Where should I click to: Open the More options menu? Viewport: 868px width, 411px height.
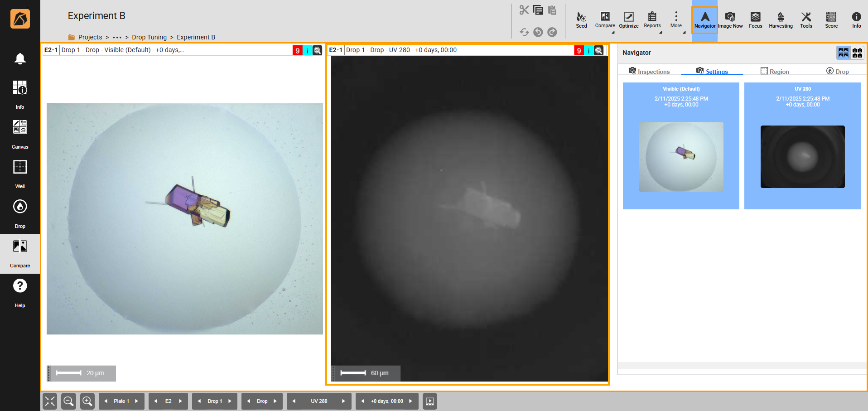click(x=676, y=19)
